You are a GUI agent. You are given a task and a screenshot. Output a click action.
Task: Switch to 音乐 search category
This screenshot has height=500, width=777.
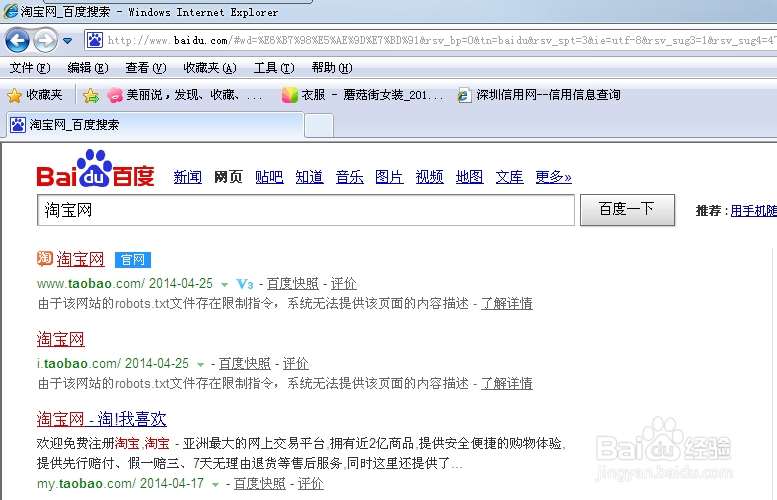pos(349,177)
